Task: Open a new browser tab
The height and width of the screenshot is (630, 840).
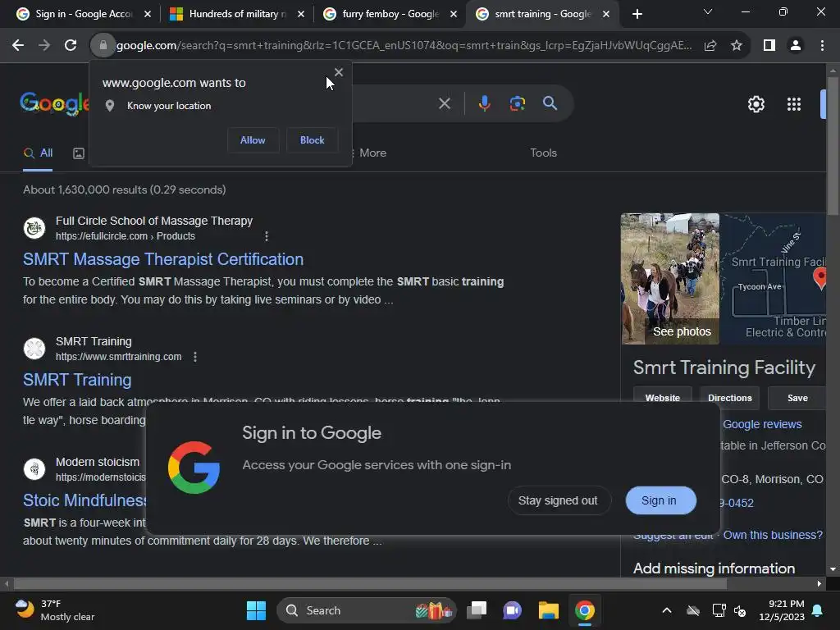Action: coord(637,14)
